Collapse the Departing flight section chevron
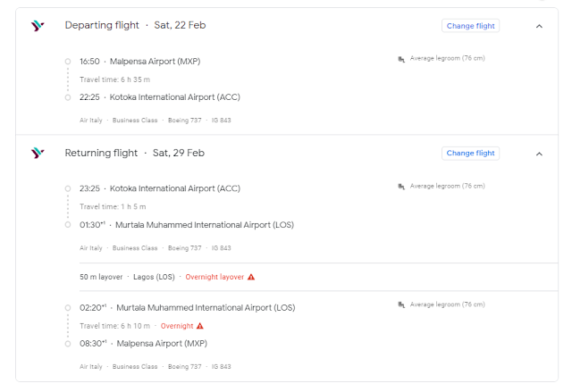This screenshot has height=392, width=572. tap(539, 26)
